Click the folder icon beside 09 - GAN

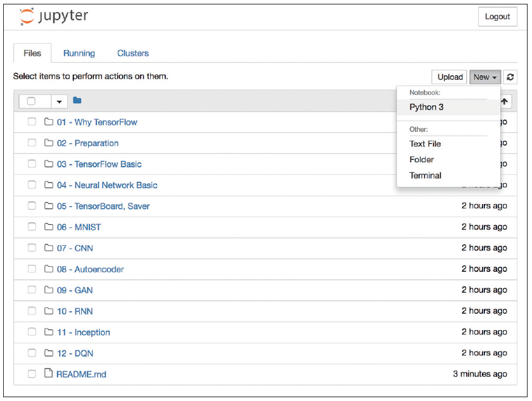[49, 290]
